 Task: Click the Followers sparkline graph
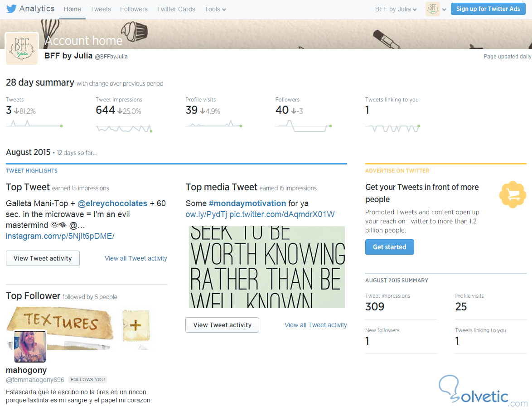[x=304, y=126]
